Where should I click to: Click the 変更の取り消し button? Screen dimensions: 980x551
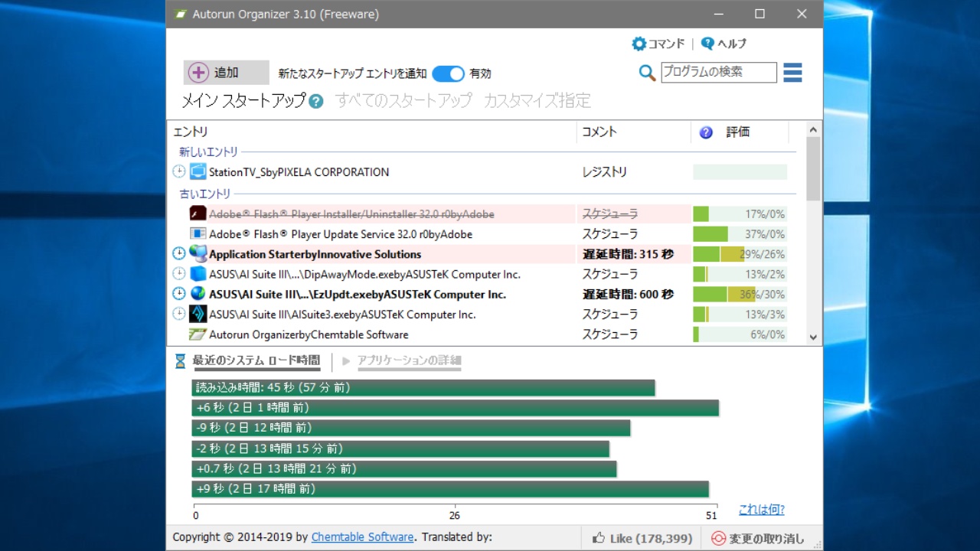pyautogui.click(x=759, y=538)
